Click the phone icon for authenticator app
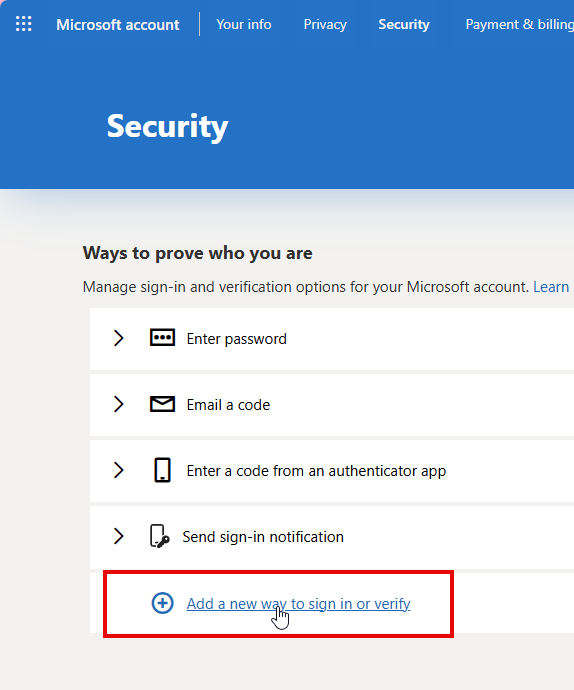The image size is (574, 690). point(162,470)
